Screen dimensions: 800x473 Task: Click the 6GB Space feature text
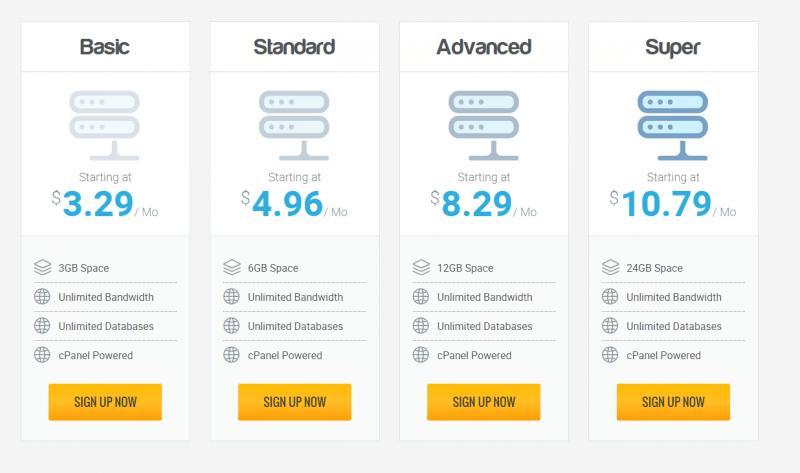point(273,268)
